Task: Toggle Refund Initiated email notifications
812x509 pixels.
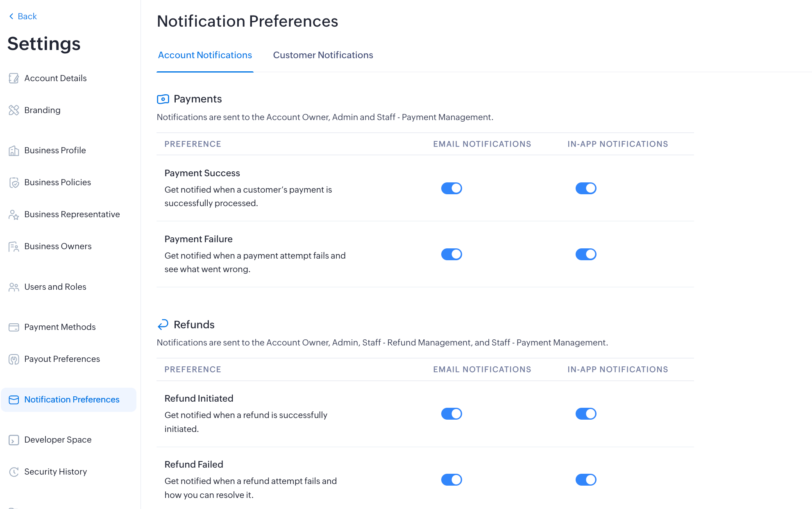Action: coord(451,414)
